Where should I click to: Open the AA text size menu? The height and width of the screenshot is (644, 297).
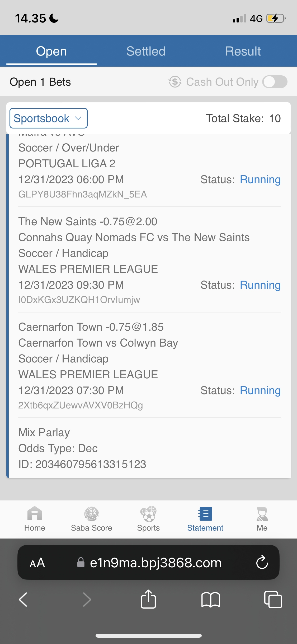[37, 563]
